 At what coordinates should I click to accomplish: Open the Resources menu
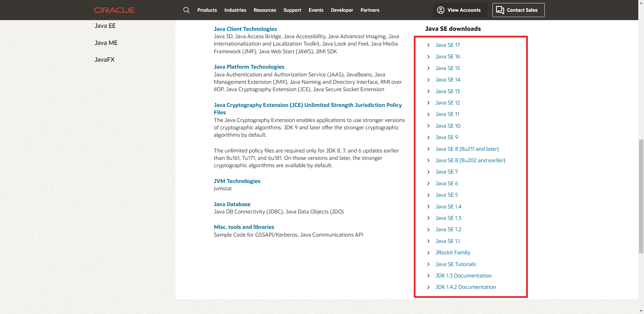[265, 10]
